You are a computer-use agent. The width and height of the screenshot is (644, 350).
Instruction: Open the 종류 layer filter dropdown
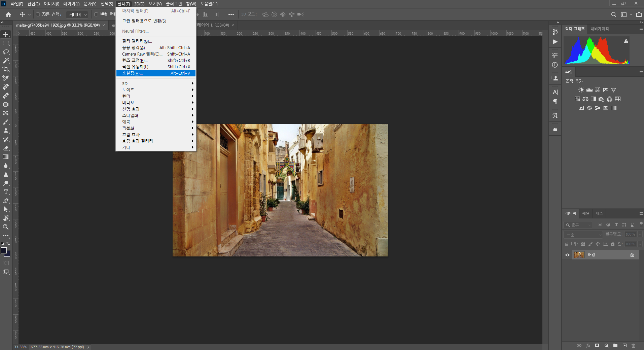tap(578, 225)
